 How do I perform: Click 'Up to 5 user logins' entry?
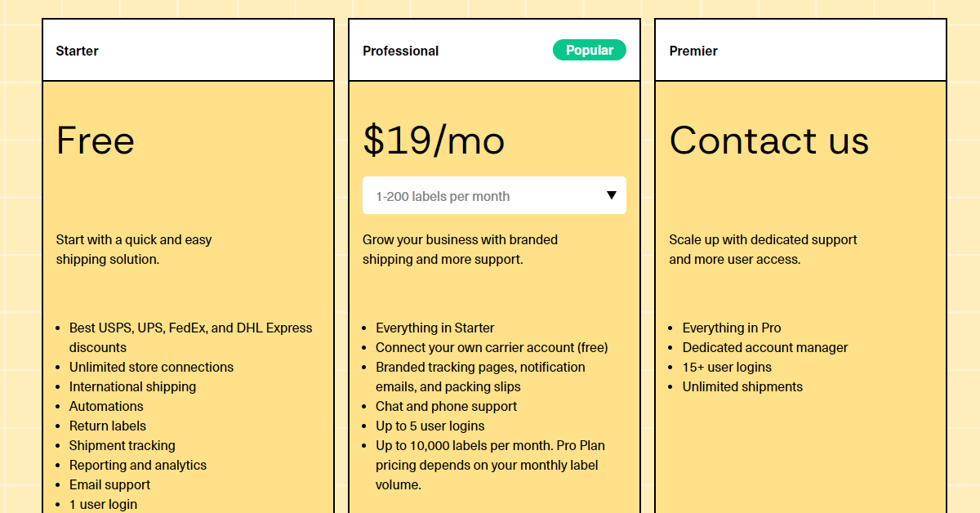point(430,426)
